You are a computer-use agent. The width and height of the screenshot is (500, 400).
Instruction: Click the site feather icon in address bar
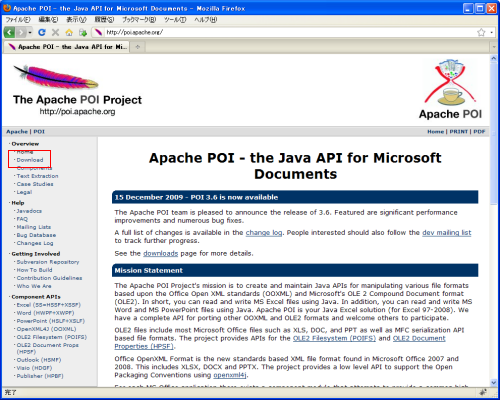click(98, 32)
